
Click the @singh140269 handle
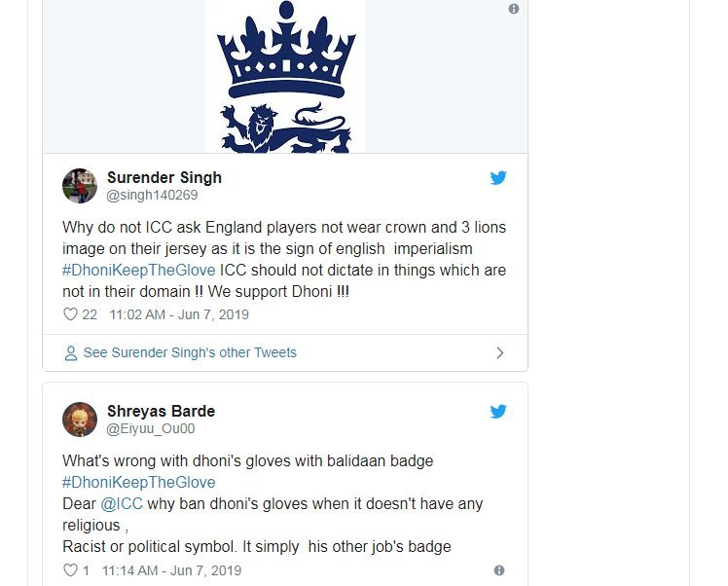(x=152, y=195)
